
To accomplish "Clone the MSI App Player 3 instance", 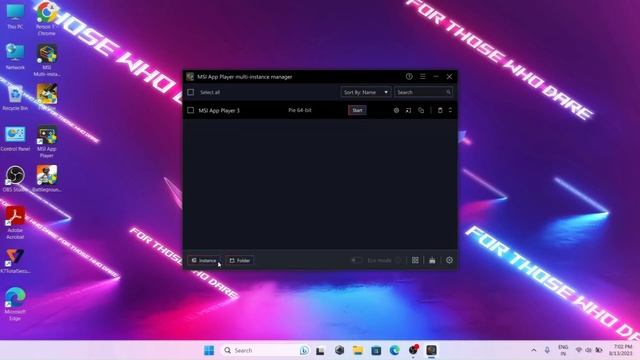I will 421,110.
